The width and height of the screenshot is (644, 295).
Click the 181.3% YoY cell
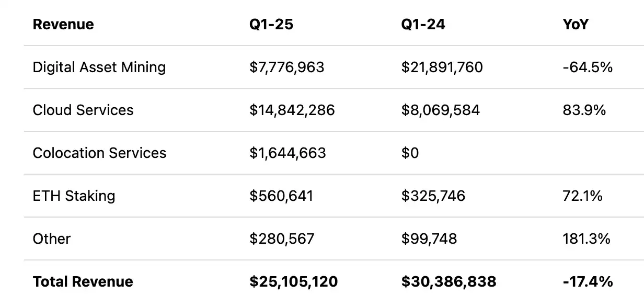(x=586, y=239)
